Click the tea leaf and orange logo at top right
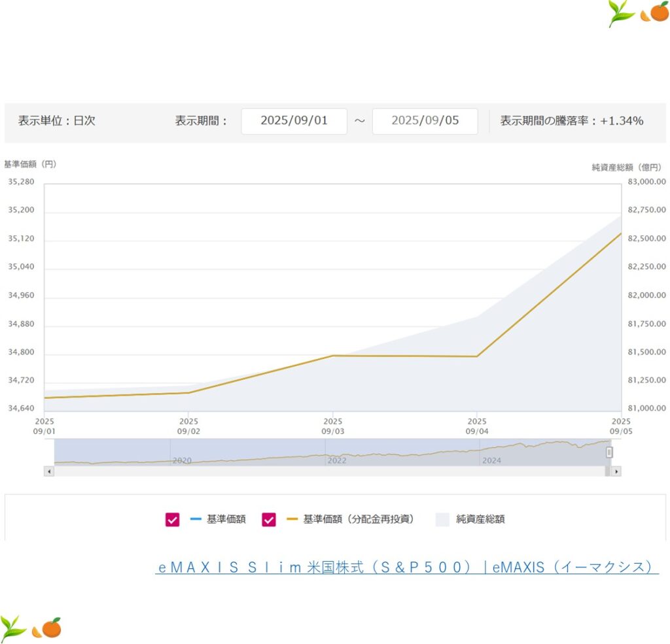 (639, 13)
